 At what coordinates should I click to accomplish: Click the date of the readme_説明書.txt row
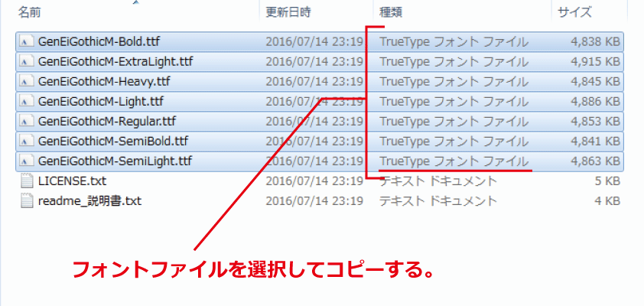[x=314, y=201]
